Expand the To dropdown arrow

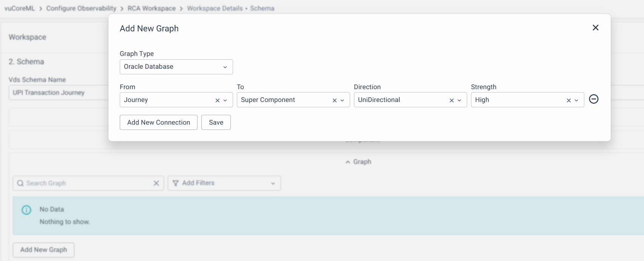pyautogui.click(x=342, y=100)
